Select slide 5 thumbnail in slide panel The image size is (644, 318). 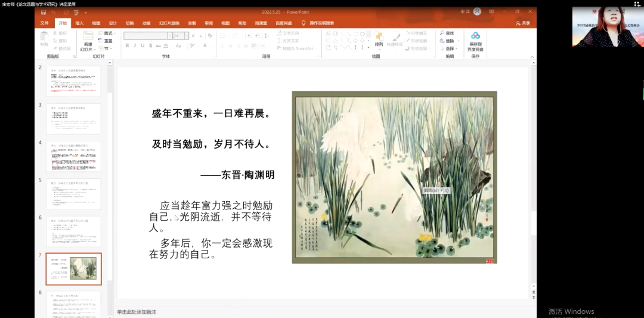click(x=73, y=194)
